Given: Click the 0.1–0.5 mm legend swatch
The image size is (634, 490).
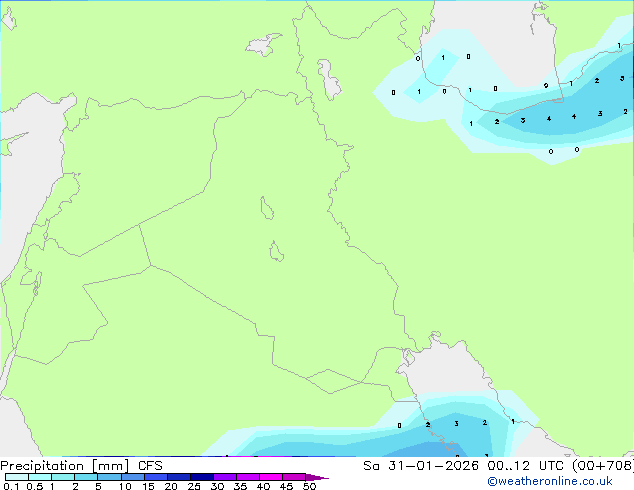Looking at the screenshot, I should click(x=17, y=477).
